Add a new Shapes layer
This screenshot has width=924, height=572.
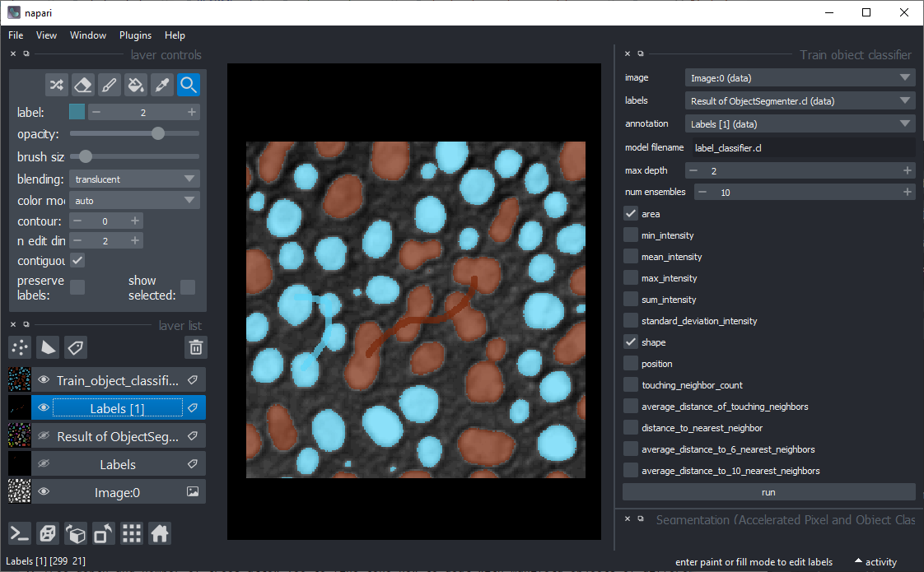click(47, 347)
